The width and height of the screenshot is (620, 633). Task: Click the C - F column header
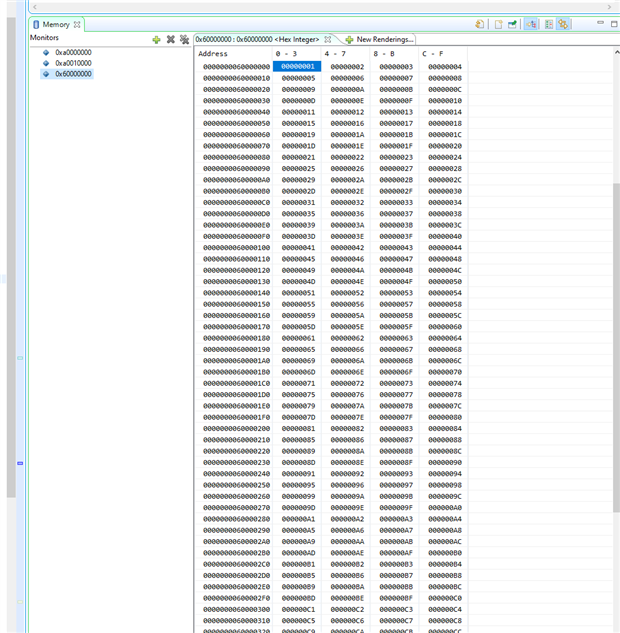[x=433, y=53]
